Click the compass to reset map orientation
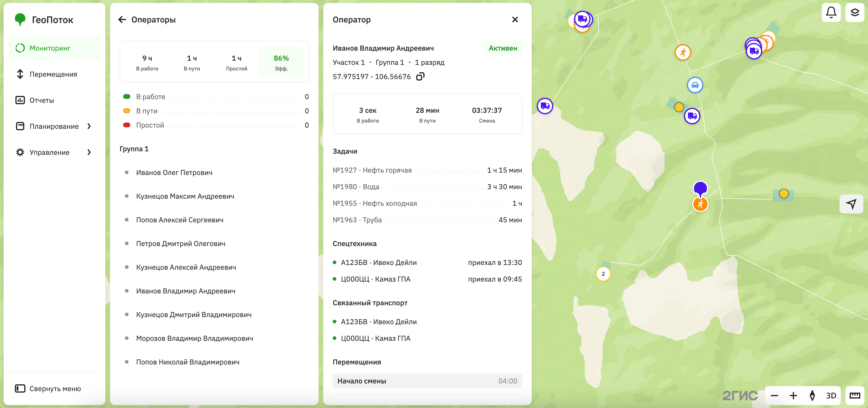 (812, 396)
